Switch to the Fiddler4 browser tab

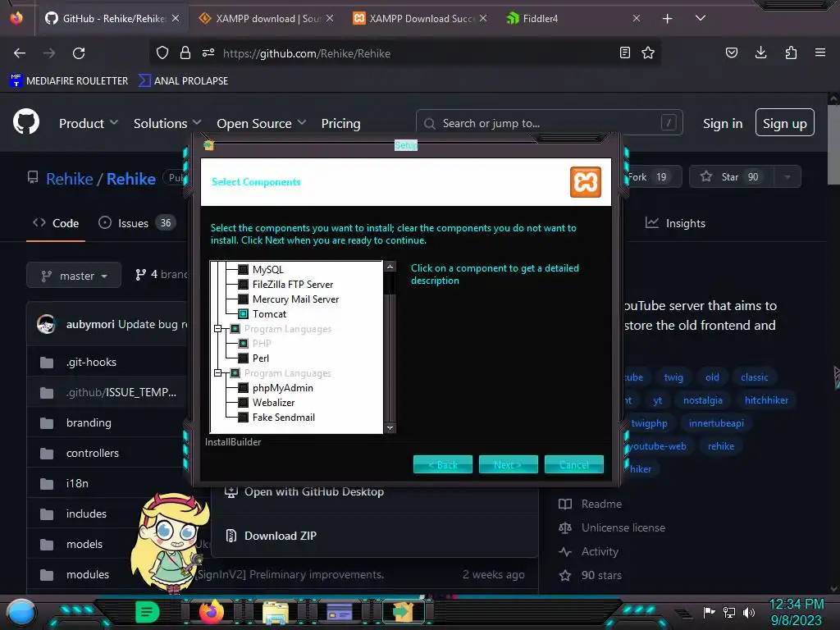tap(573, 19)
